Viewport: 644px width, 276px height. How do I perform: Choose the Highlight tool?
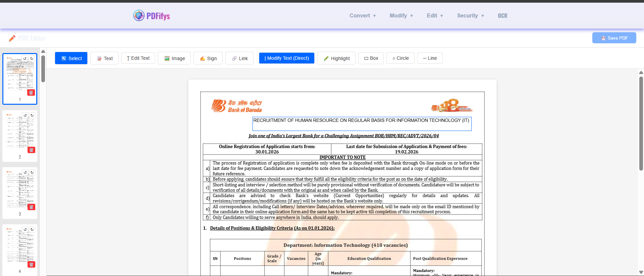pyautogui.click(x=336, y=58)
